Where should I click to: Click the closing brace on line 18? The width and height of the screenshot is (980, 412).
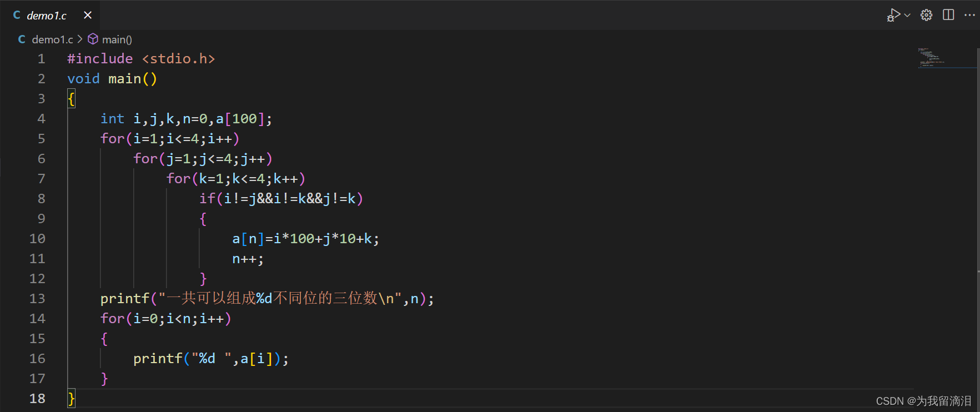tap(71, 399)
